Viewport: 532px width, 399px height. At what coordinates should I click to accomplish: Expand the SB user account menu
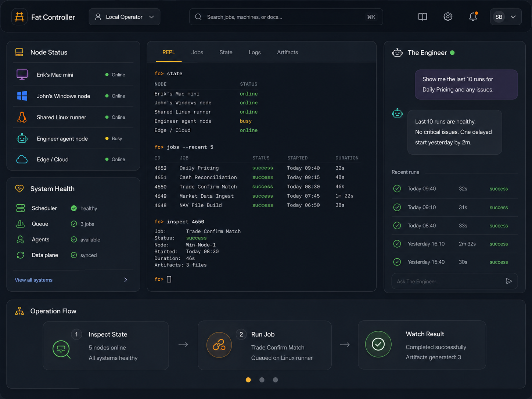(x=506, y=17)
